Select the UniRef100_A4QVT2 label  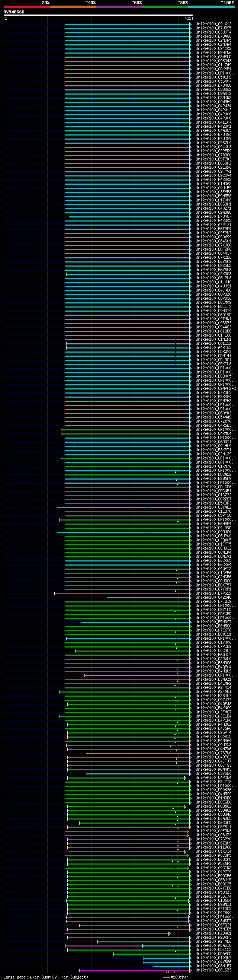click(214, 569)
